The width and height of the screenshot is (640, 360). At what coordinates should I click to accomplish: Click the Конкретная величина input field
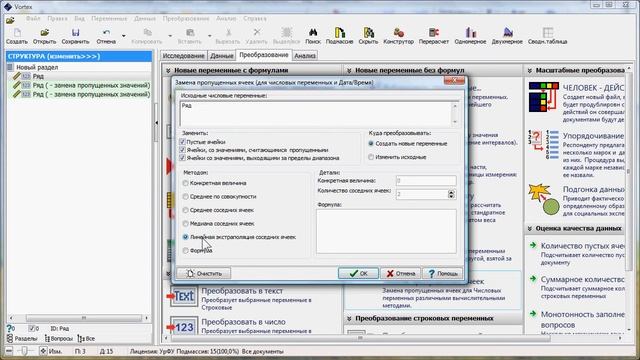tap(426, 180)
